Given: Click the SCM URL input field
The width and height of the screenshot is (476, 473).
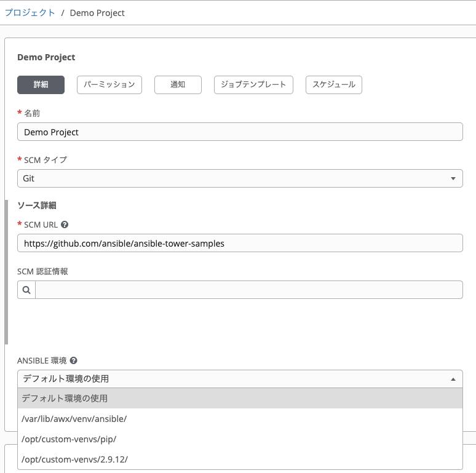Looking at the screenshot, I should [240, 243].
